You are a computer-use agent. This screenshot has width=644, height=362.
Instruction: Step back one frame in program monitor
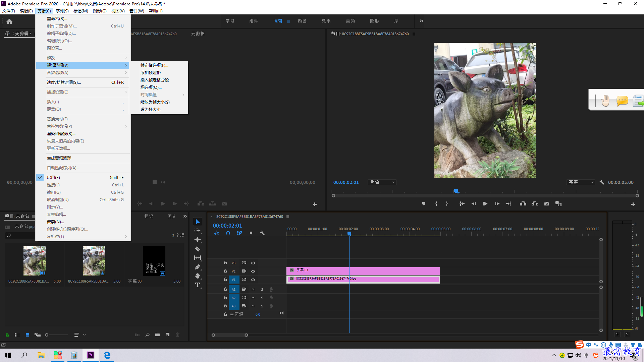click(x=474, y=204)
